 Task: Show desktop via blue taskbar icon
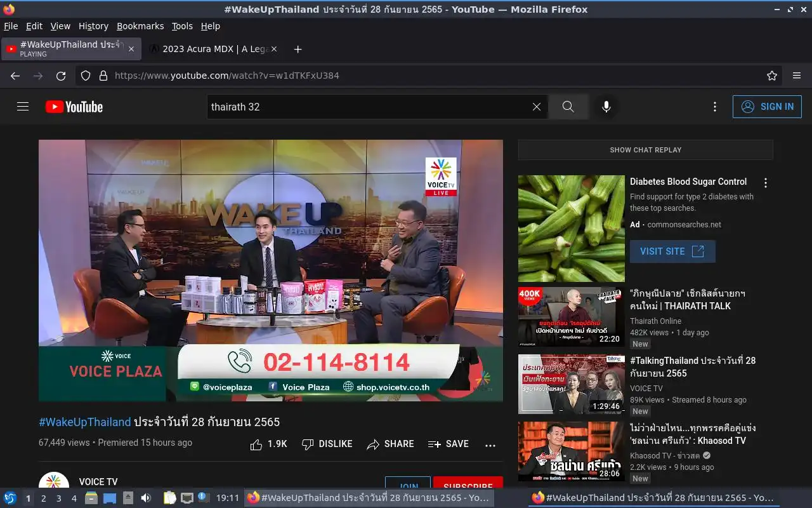(110, 498)
